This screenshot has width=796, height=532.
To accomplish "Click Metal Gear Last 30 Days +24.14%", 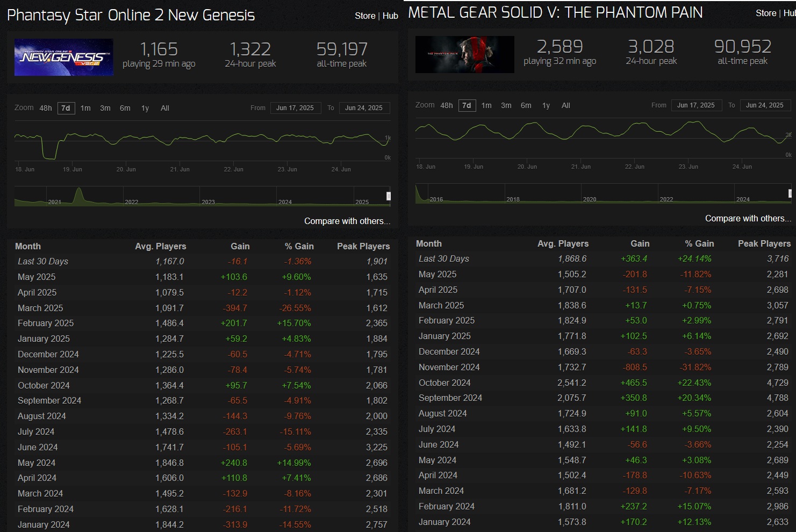I will [694, 258].
